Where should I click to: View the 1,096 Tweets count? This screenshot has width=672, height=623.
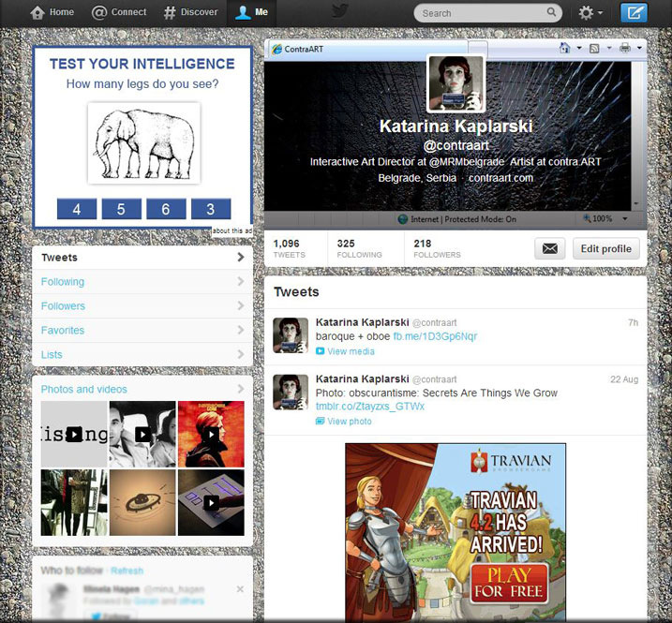tap(290, 248)
